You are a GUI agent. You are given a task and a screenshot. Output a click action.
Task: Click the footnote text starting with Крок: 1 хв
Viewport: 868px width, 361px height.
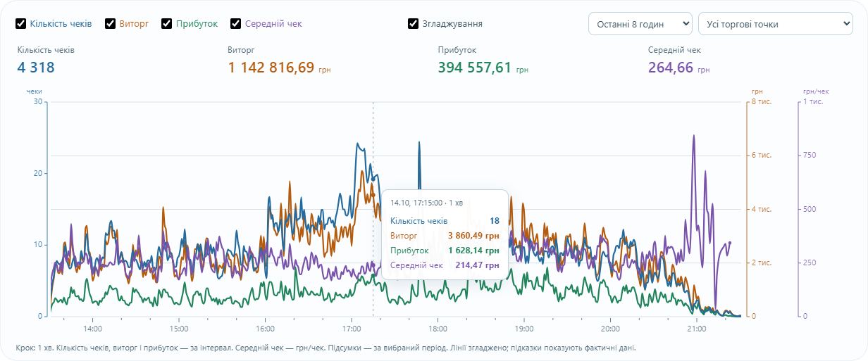coord(325,348)
